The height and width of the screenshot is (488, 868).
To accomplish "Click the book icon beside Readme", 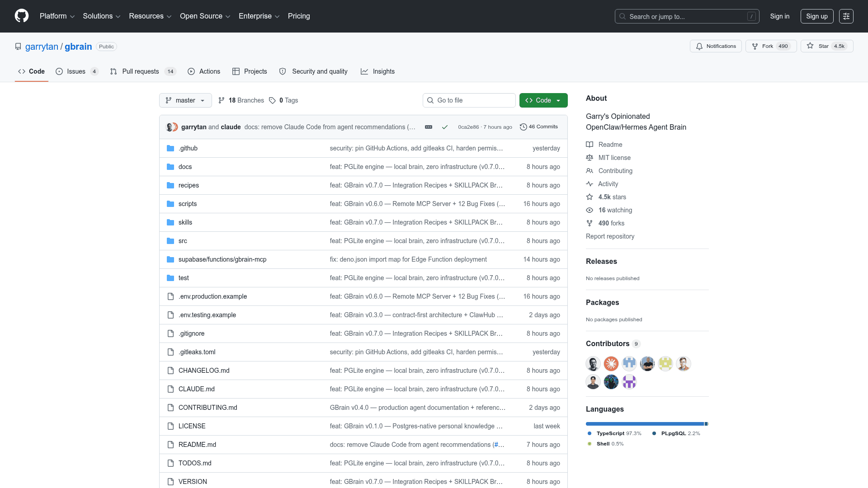I will coord(590,144).
